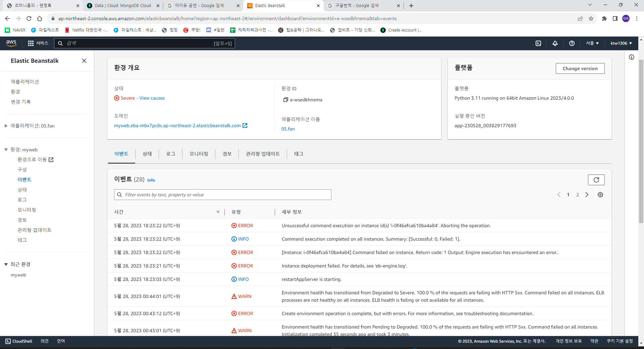Open 구성 under myweb environment
644x349 pixels.
tap(22, 170)
